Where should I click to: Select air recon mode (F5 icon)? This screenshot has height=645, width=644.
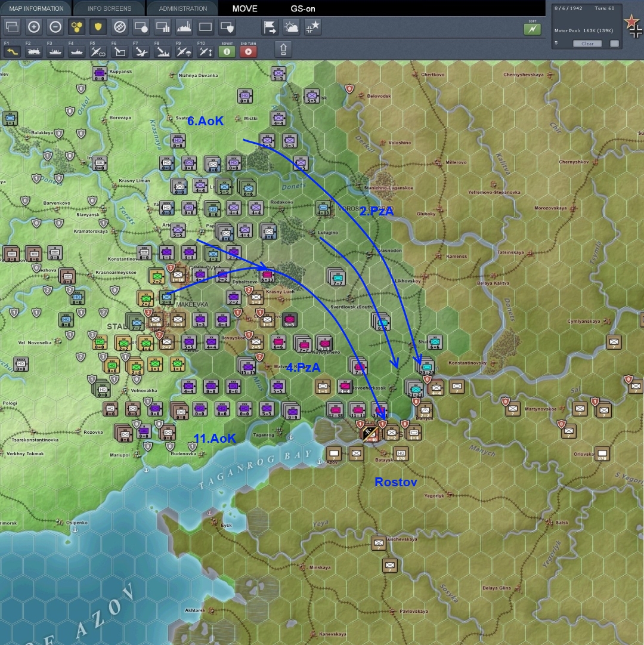(x=98, y=52)
